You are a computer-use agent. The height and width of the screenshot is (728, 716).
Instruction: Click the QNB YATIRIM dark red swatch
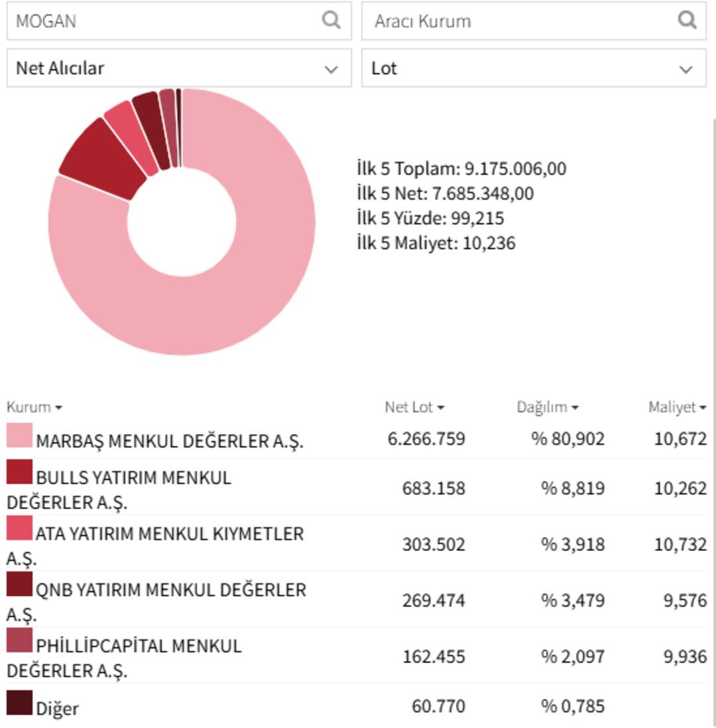[19, 584]
